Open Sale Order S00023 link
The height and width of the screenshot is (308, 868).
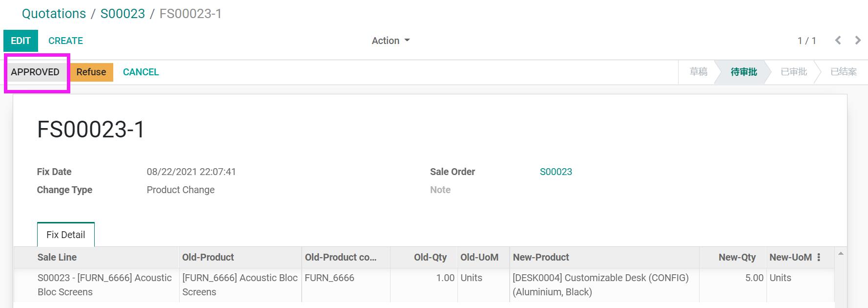(556, 172)
